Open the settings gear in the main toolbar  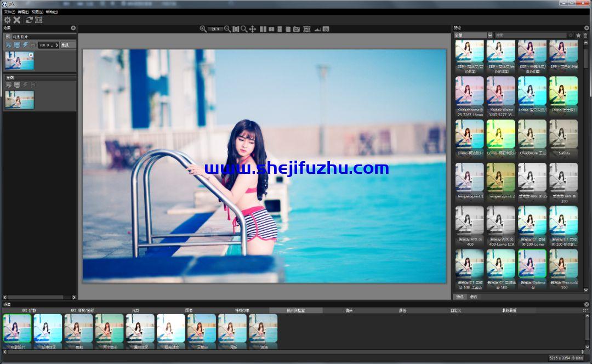(x=7, y=20)
